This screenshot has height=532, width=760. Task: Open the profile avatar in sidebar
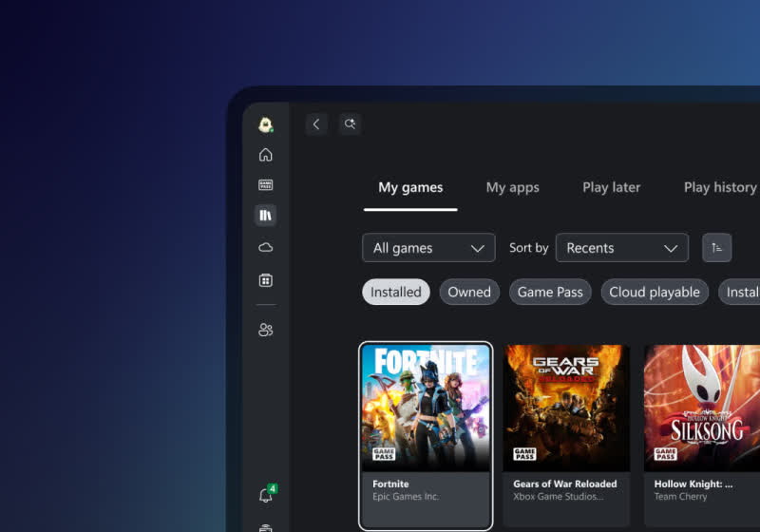coord(265,124)
